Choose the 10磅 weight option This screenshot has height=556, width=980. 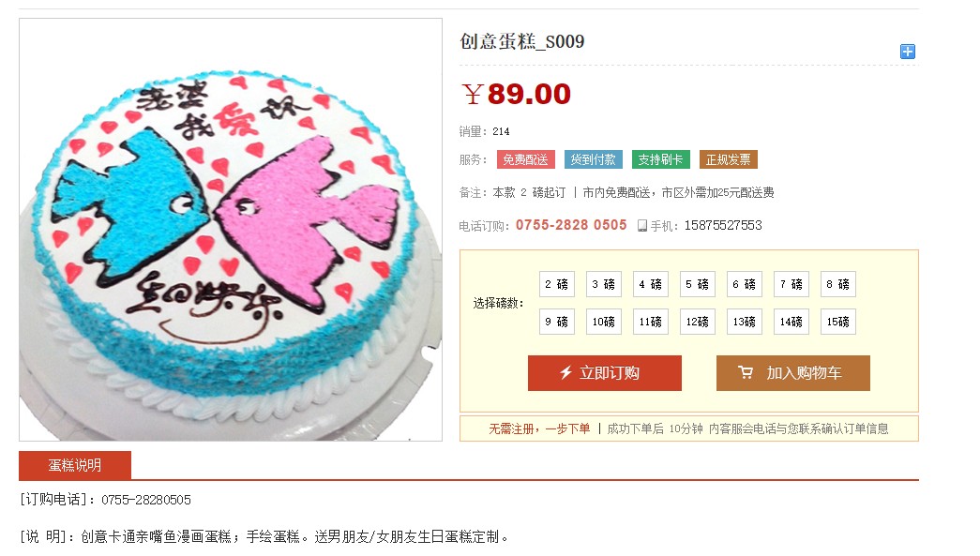tap(603, 322)
